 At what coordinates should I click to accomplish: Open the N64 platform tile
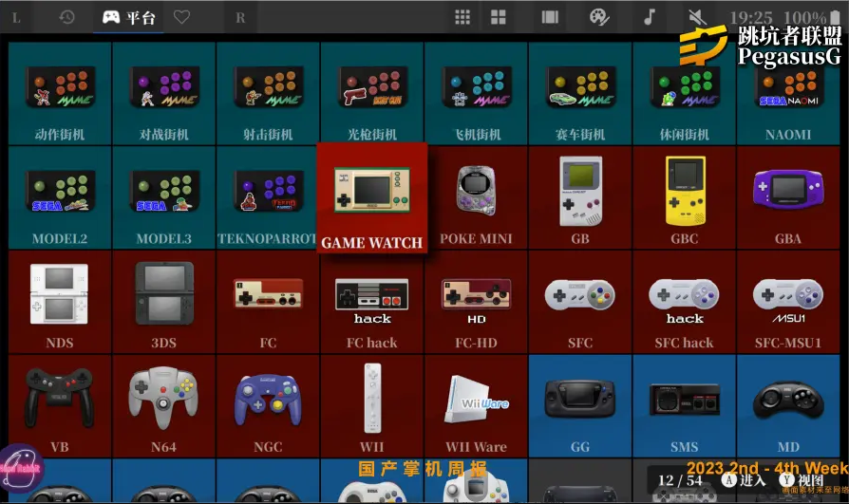point(164,406)
